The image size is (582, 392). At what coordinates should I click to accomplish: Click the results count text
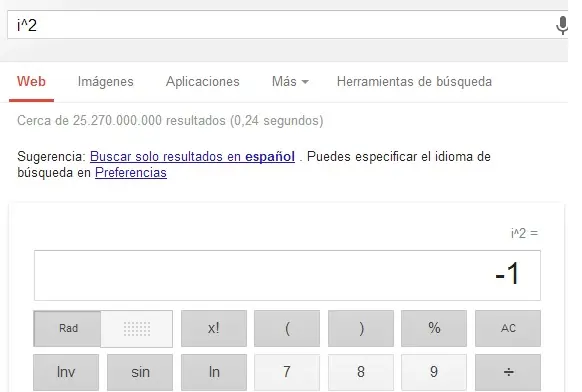click(170, 121)
